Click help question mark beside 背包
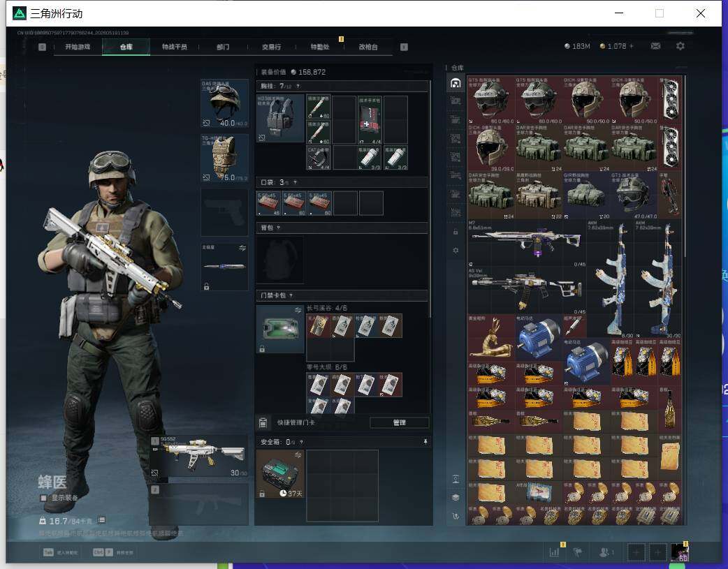Image resolution: width=728 pixels, height=569 pixels. pyautogui.click(x=278, y=228)
